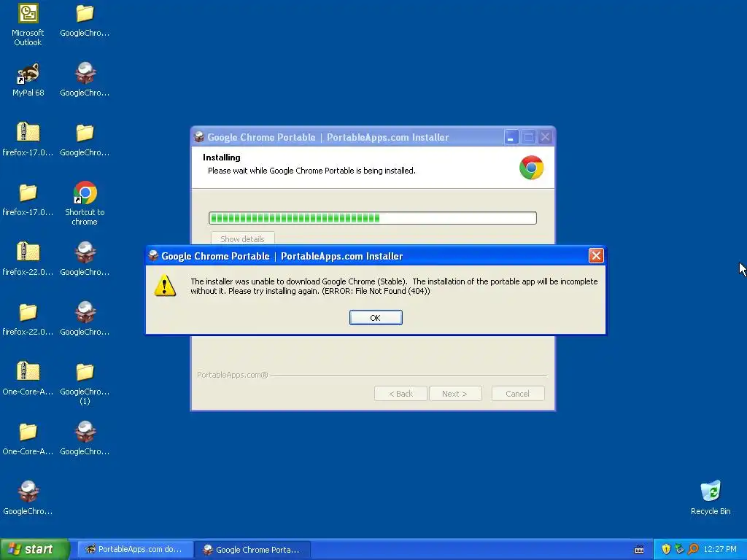Switch to PortableApps.com taskbar window
Screen dimensions: 747x560
134,549
